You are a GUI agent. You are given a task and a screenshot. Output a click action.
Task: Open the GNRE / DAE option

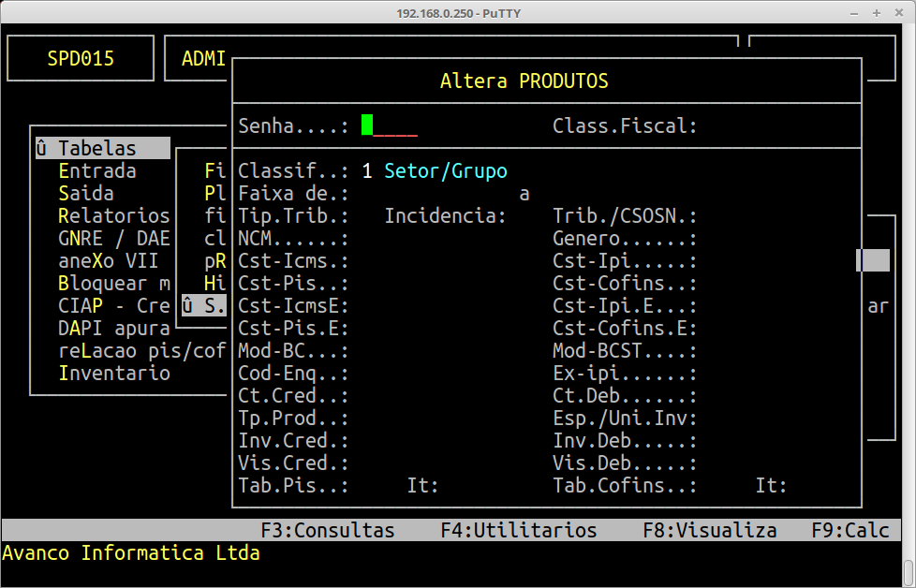coord(113,239)
